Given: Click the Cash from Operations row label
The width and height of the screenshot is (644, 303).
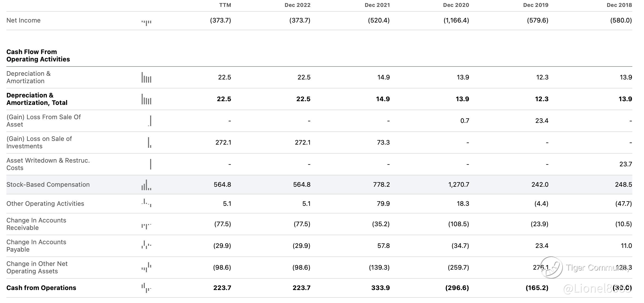Looking at the screenshot, I should tap(41, 288).
